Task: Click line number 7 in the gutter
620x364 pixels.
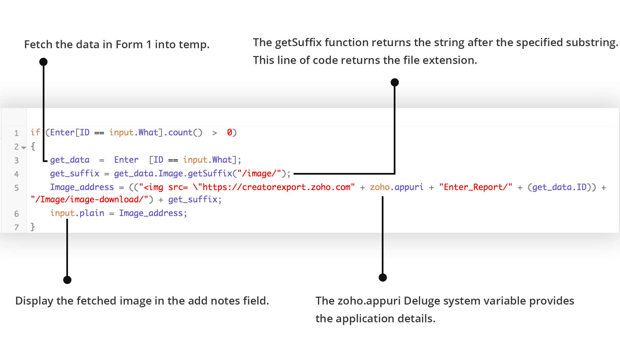Action: pyautogui.click(x=16, y=227)
